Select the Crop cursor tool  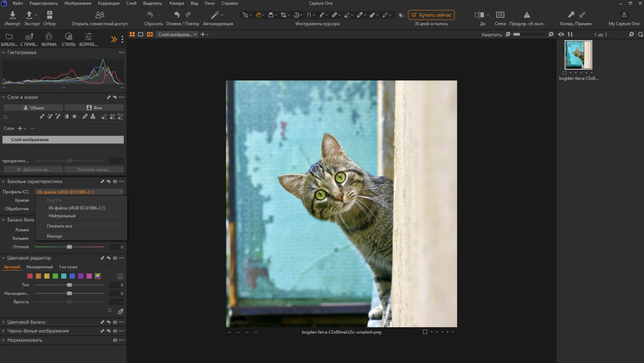click(283, 15)
